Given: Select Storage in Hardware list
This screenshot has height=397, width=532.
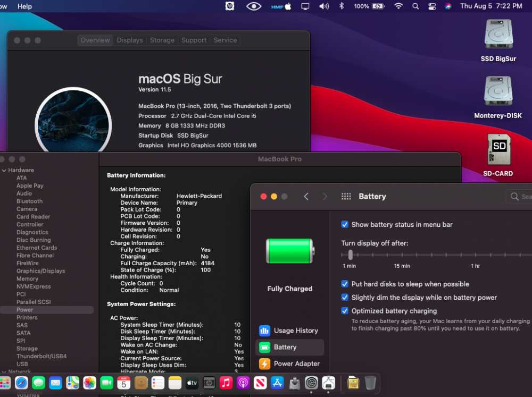Looking at the screenshot, I should (x=27, y=349).
